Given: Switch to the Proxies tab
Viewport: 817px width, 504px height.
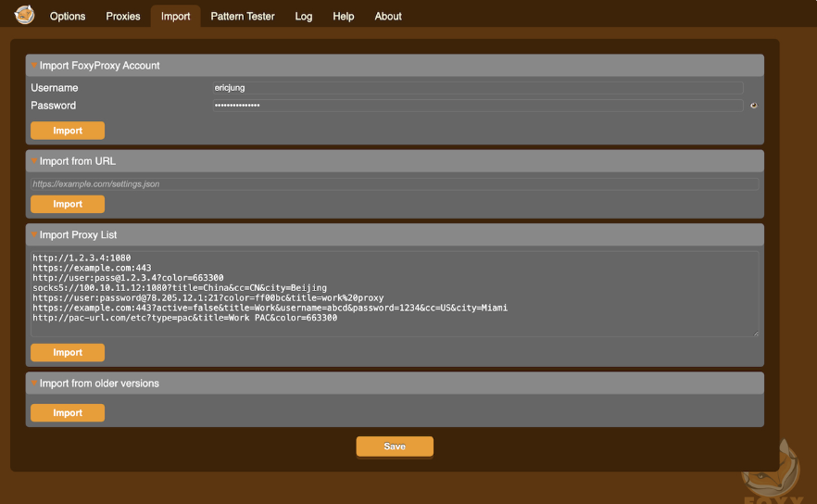Looking at the screenshot, I should [123, 16].
